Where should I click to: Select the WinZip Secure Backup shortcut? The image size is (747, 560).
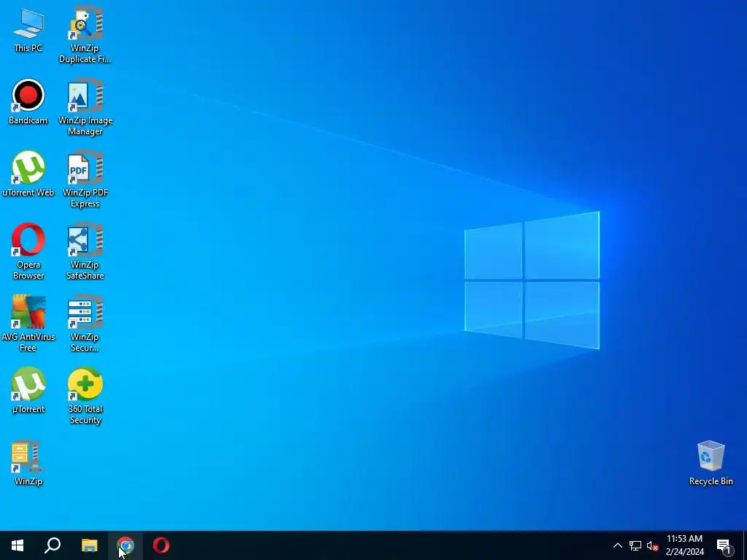pyautogui.click(x=85, y=324)
